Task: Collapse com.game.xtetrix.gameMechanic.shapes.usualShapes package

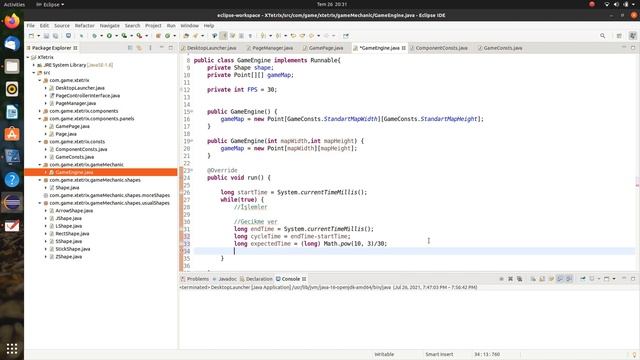Action: [x=40, y=203]
